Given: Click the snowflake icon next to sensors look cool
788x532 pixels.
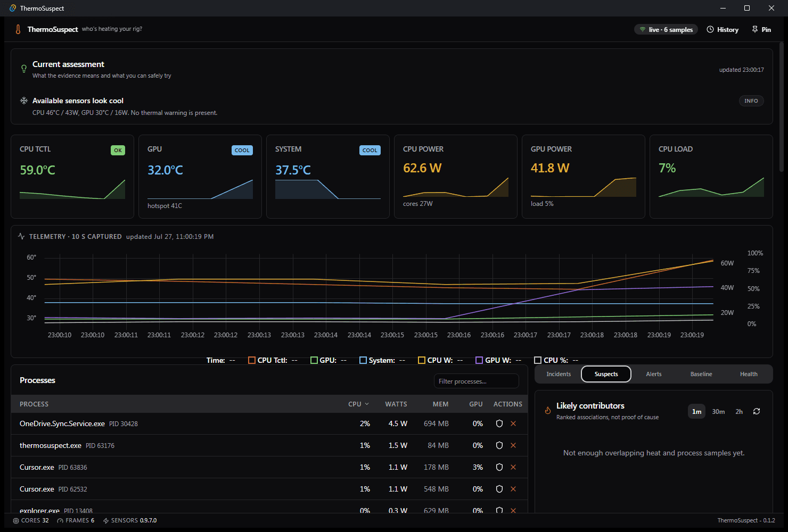Looking at the screenshot, I should click(24, 101).
